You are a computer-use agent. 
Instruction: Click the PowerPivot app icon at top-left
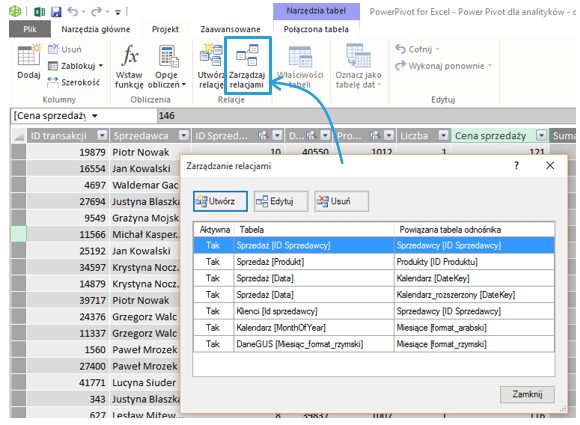click(15, 11)
